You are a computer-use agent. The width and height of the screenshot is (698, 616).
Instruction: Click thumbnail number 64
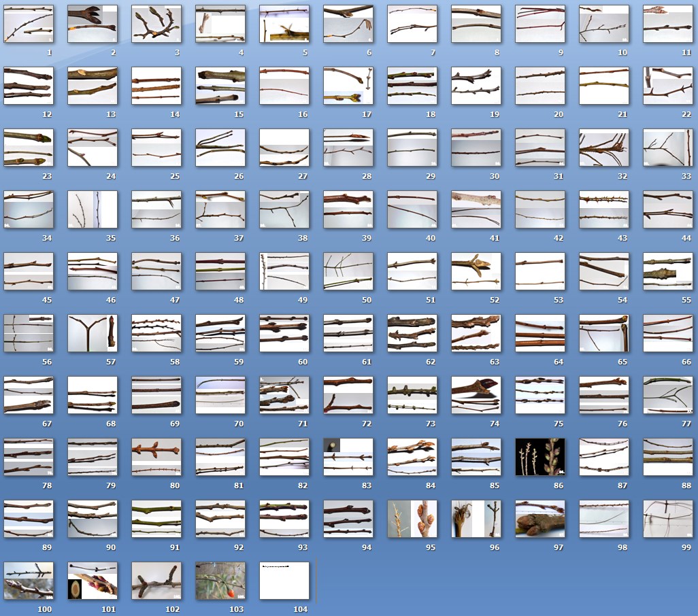pos(540,333)
